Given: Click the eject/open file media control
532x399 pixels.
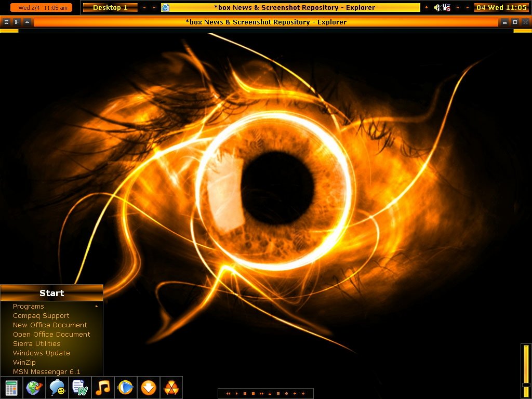Looking at the screenshot, I should click(270, 394).
